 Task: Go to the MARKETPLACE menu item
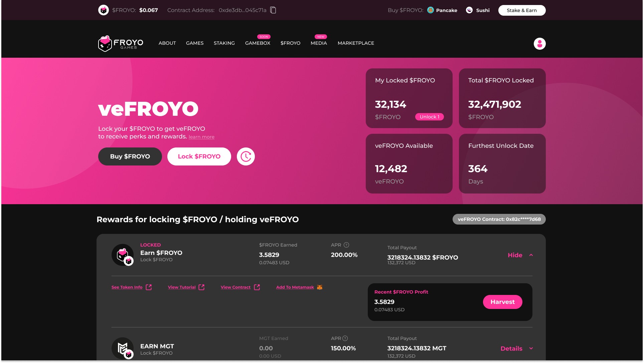(355, 43)
